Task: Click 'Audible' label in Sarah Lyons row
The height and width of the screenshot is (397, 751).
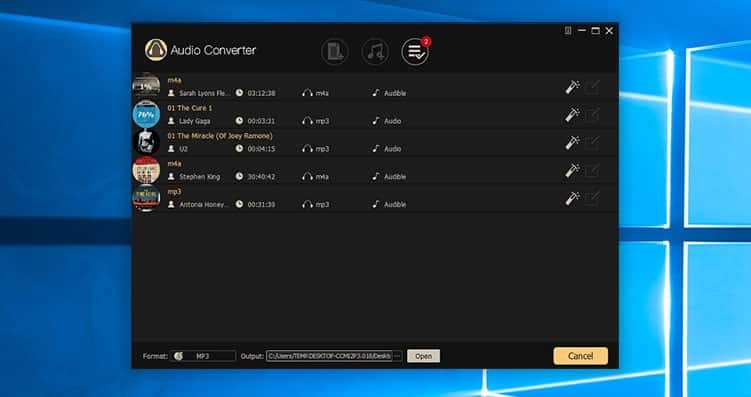Action: coord(395,93)
